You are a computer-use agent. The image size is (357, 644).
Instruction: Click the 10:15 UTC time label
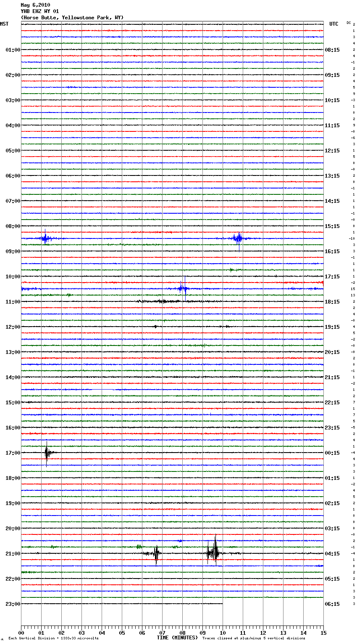(x=332, y=100)
